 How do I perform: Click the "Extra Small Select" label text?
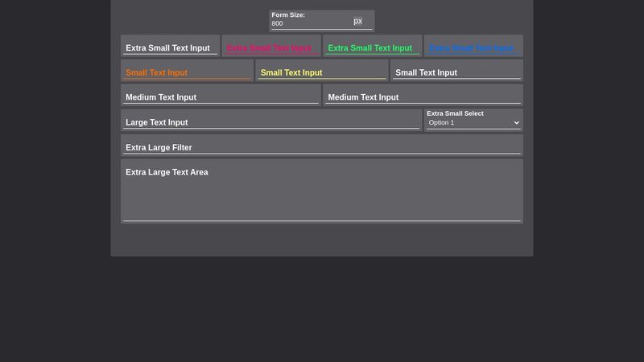455,113
